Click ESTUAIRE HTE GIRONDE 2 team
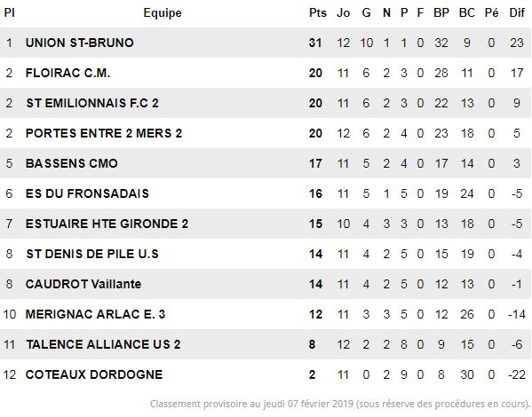This screenshot has height=417, width=532. (x=107, y=224)
